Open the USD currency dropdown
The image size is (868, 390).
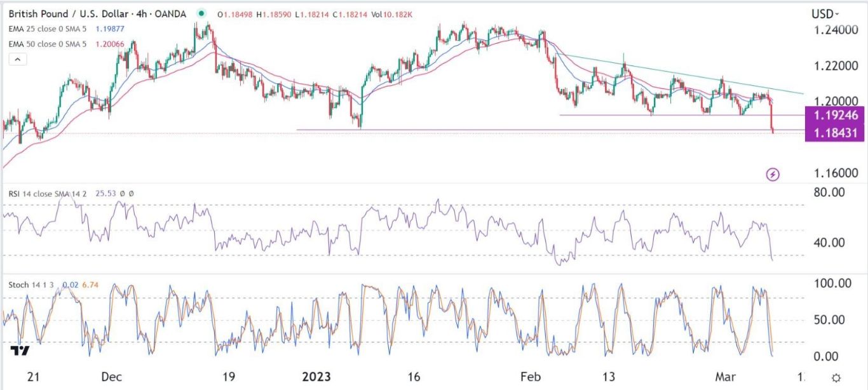pyautogui.click(x=825, y=14)
